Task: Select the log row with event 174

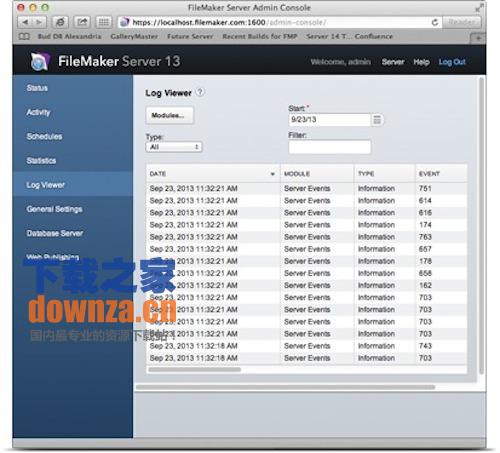Action: point(306,225)
